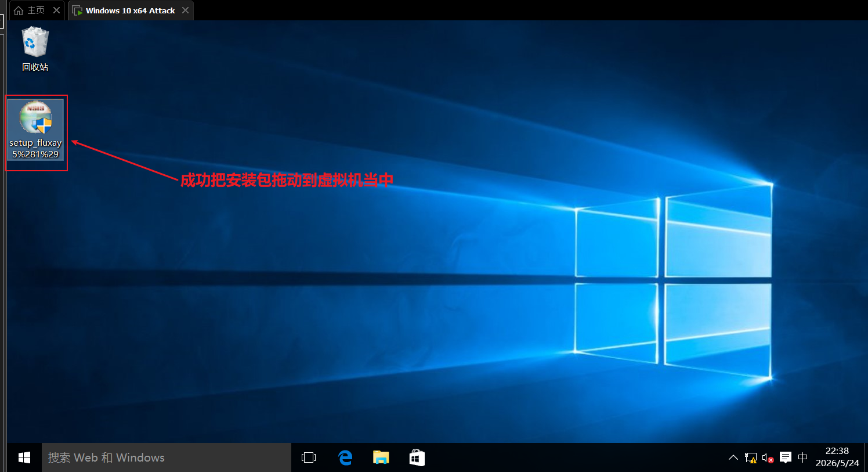The image size is (868, 472).
Task: Select the Recycle Bin desktop icon
Action: (35, 49)
